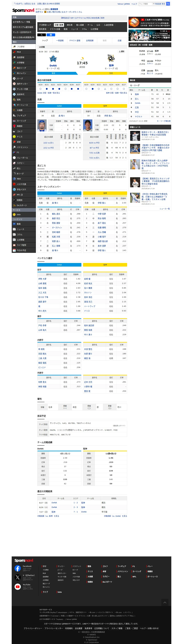Open 高校野球 sport icon in sidebar
The image size is (183, 644).
point(14,57)
